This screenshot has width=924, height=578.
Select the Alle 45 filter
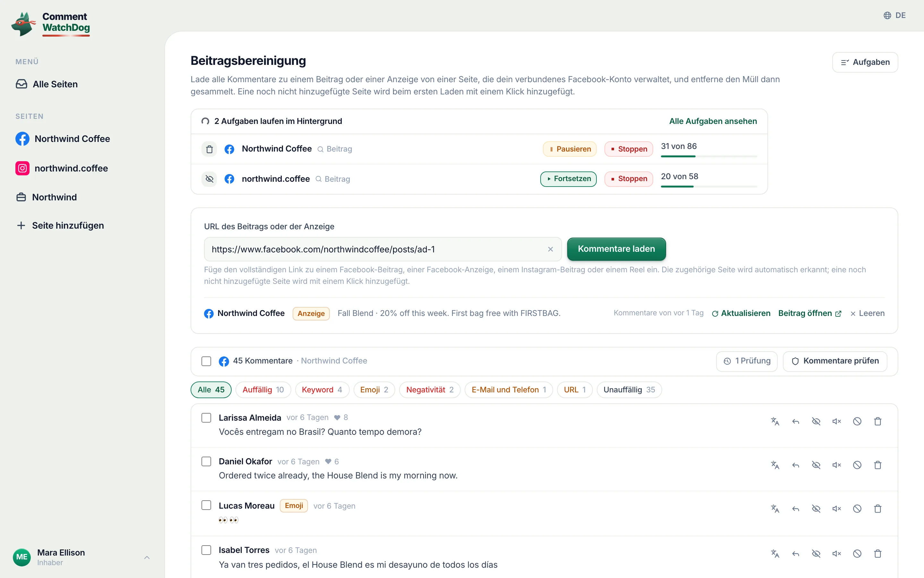point(211,390)
